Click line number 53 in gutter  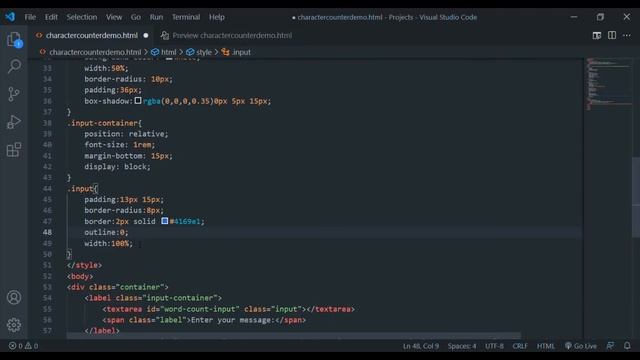[x=47, y=287]
